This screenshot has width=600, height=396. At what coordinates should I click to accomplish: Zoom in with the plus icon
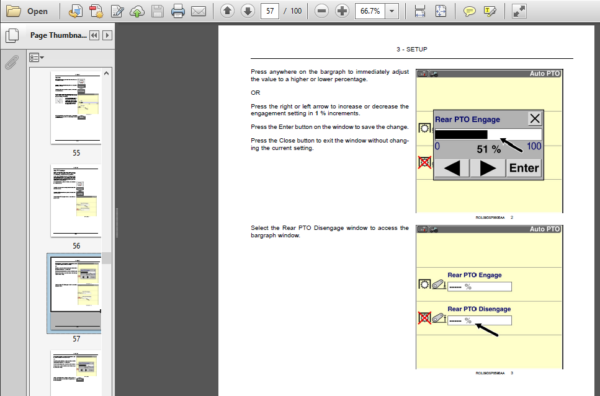click(342, 11)
